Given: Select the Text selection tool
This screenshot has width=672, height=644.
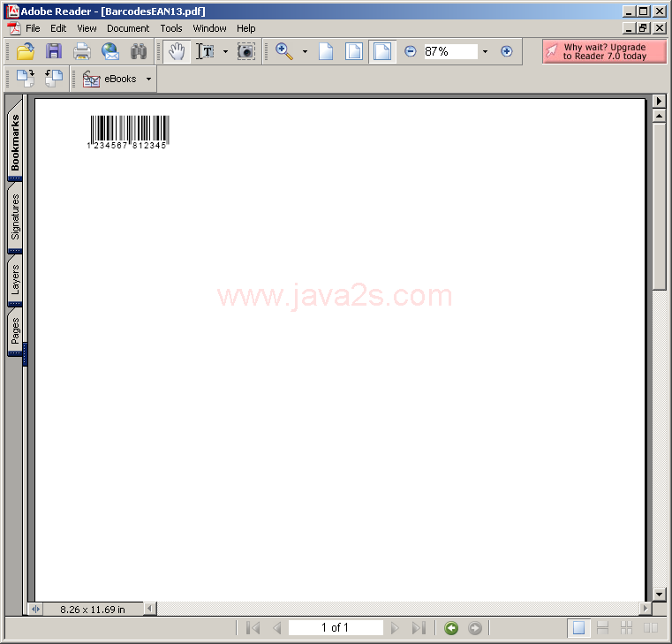Looking at the screenshot, I should (205, 51).
